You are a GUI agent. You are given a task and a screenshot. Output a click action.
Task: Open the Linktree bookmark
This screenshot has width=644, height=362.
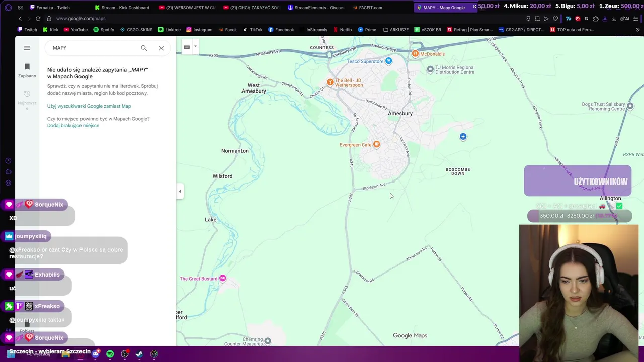169,30
